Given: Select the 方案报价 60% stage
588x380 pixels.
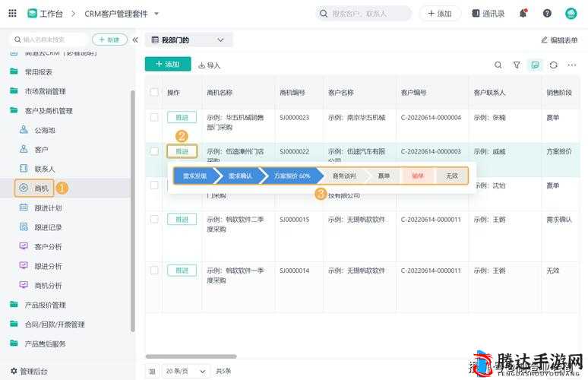Looking at the screenshot, I should [292, 176].
